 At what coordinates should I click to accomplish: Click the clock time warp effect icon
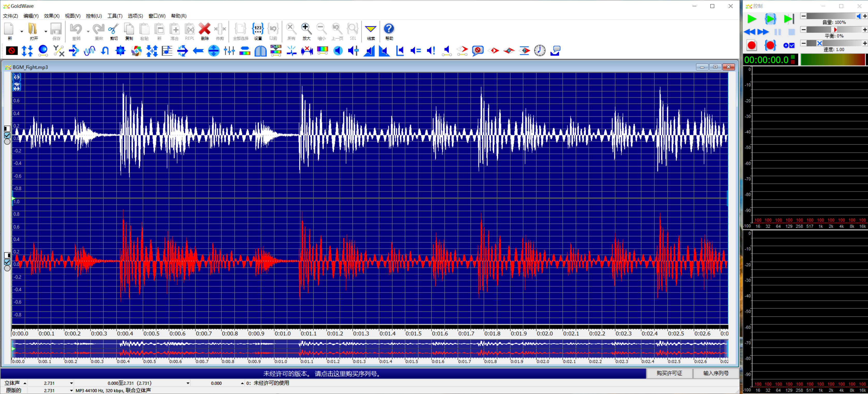click(x=540, y=51)
